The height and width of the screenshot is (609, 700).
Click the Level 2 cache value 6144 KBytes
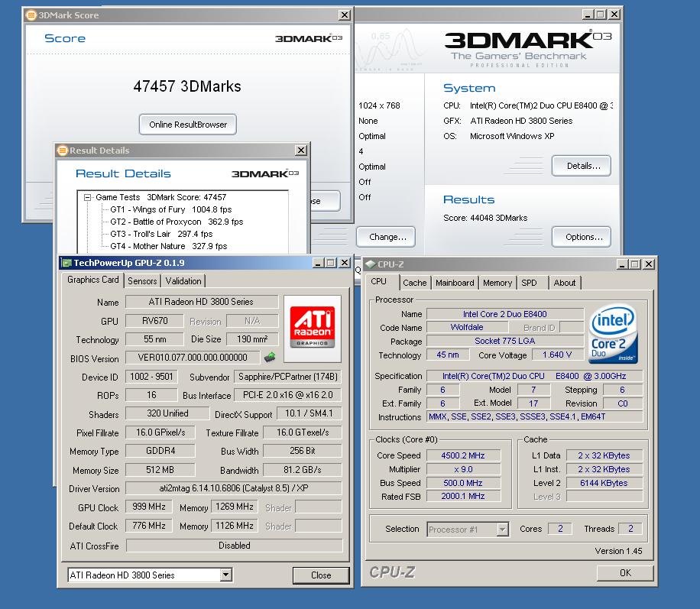(604, 483)
